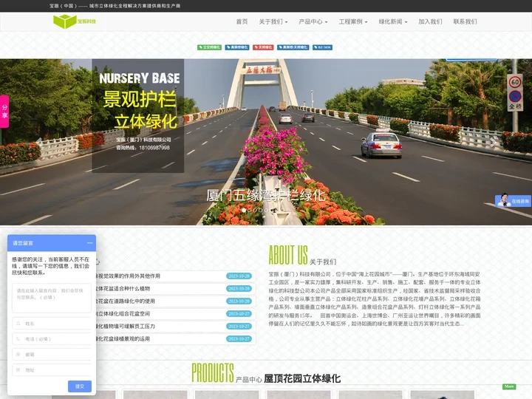Viewport: 532px width, 399px height.
Task: Click the 屋顶花园立体绿化 products heading
Action: pyautogui.click(x=302, y=378)
